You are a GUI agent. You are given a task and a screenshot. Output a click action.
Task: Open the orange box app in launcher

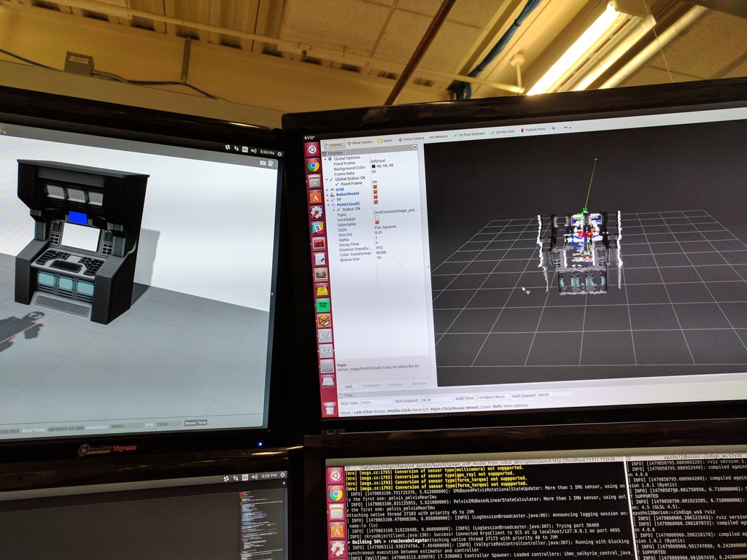coord(323,321)
